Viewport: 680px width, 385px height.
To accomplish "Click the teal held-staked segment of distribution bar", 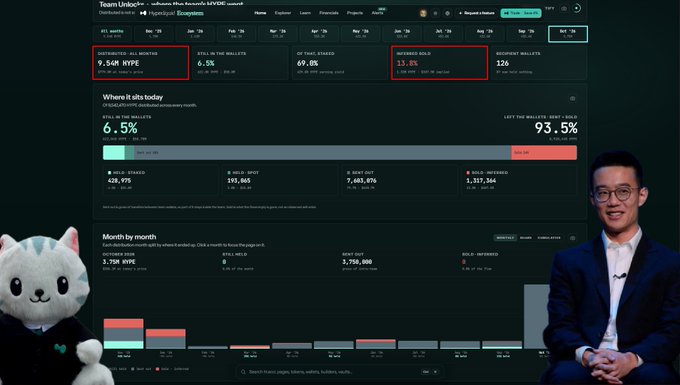I will [x=114, y=153].
